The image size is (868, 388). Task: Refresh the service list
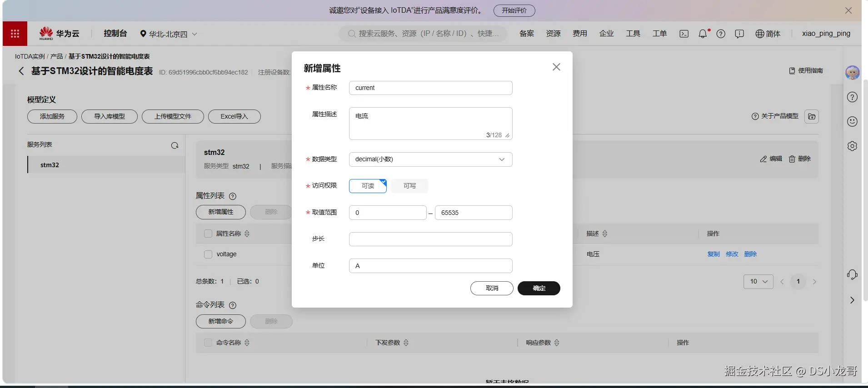[175, 145]
